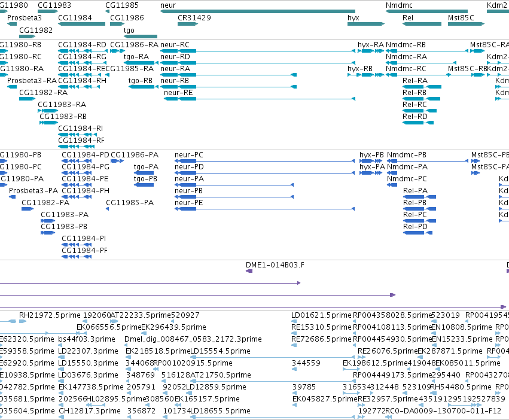The height and width of the screenshot is (420, 509).
Task: Click the hyx gene label
Action: (353, 17)
